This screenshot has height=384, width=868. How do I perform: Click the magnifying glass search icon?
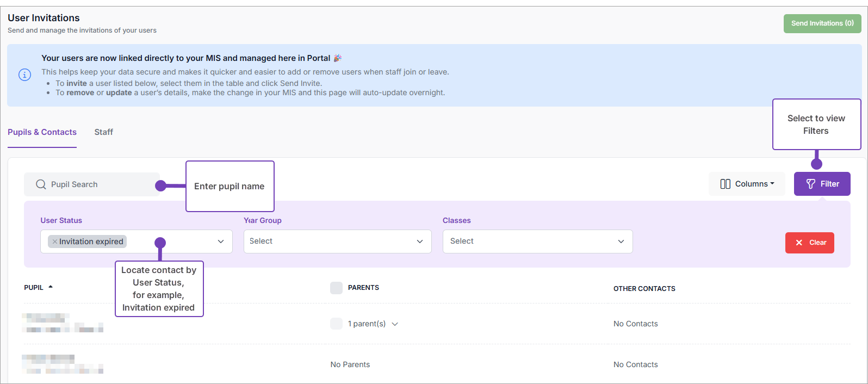click(x=41, y=184)
